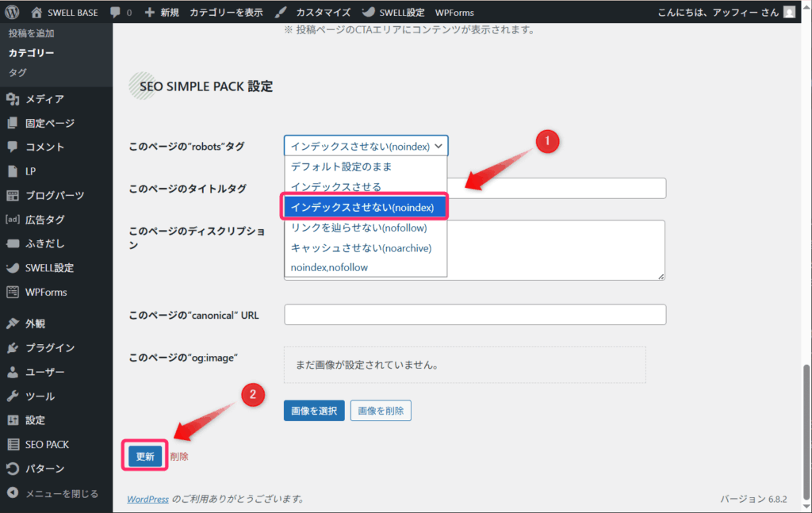Click the 固定ページ sidebar icon
The image size is (812, 513).
pyautogui.click(x=13, y=123)
